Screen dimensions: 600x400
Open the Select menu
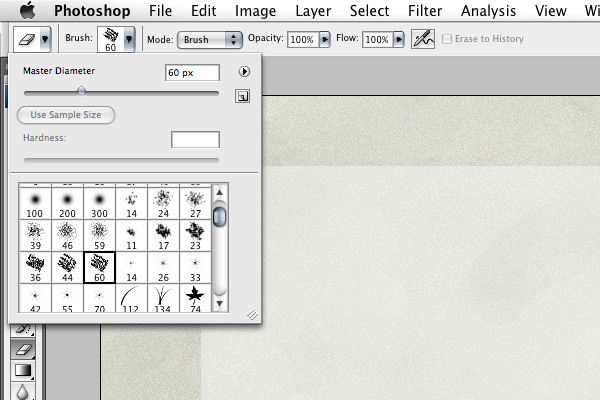click(x=369, y=11)
